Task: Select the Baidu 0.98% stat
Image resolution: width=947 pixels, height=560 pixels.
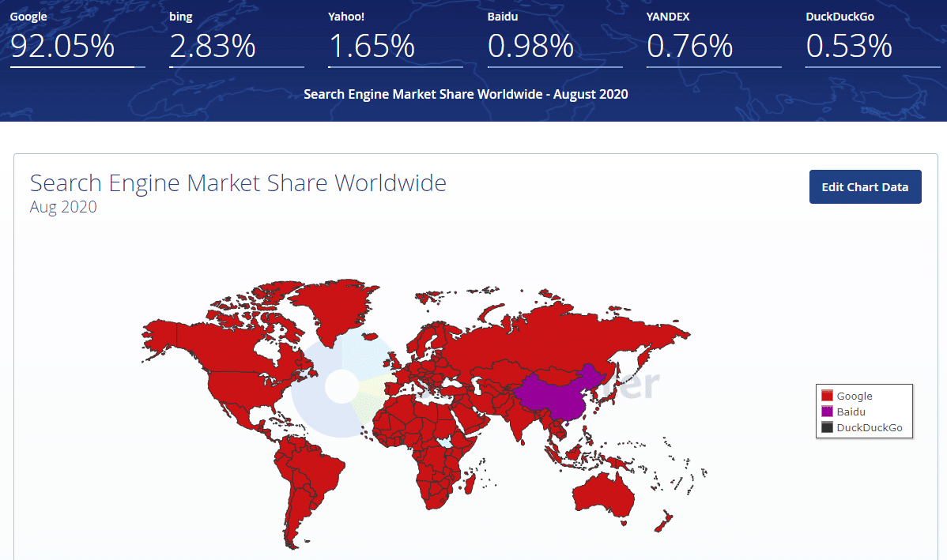Action: click(x=554, y=38)
